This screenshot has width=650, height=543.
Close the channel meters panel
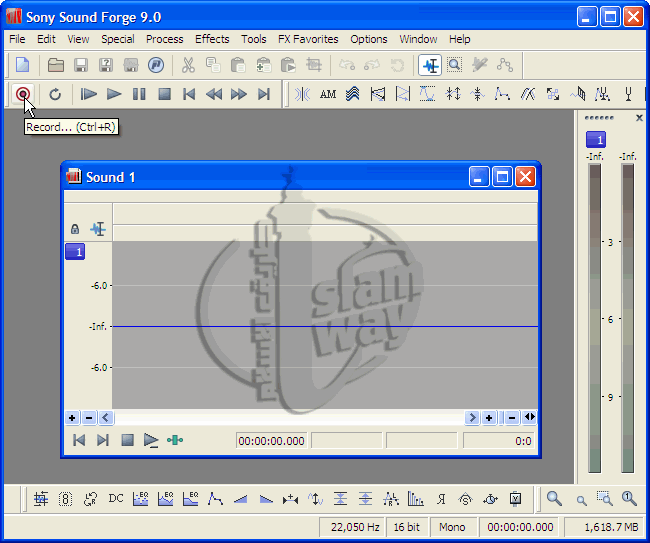click(x=639, y=118)
